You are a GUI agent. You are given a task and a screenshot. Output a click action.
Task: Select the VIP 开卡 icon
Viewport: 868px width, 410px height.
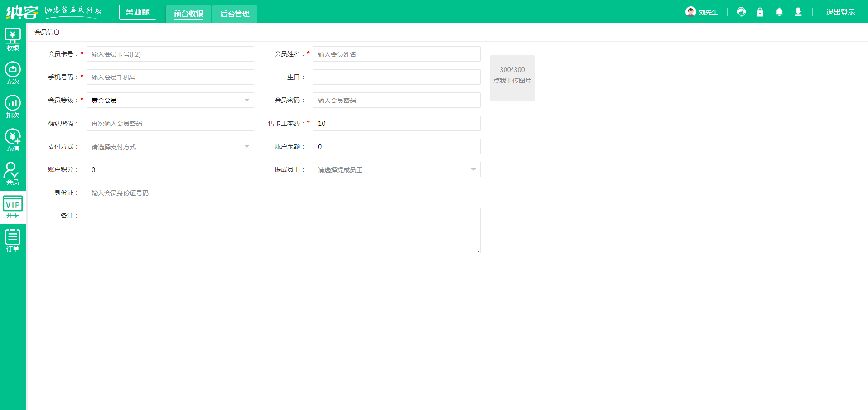coord(13,207)
